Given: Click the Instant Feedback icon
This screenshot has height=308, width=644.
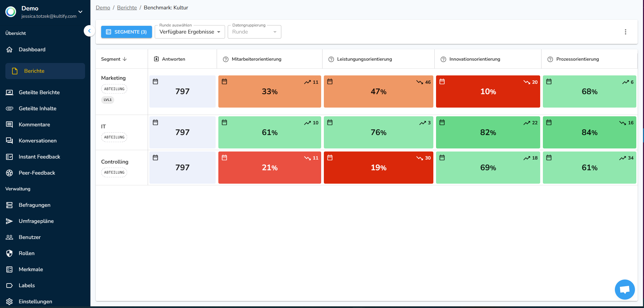Looking at the screenshot, I should (x=9, y=157).
